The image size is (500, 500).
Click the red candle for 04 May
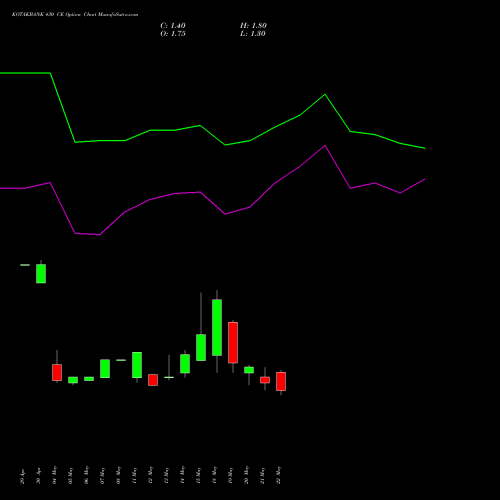[57, 372]
